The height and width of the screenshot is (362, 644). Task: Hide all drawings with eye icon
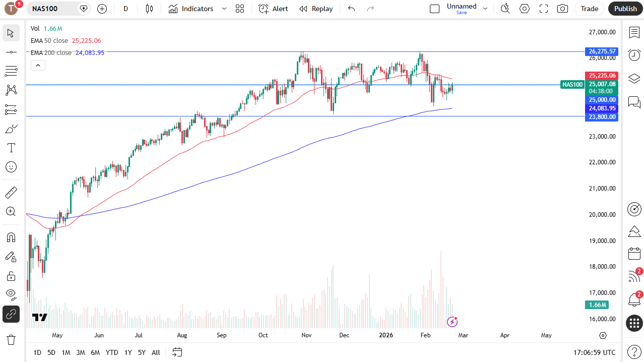pyautogui.click(x=11, y=294)
